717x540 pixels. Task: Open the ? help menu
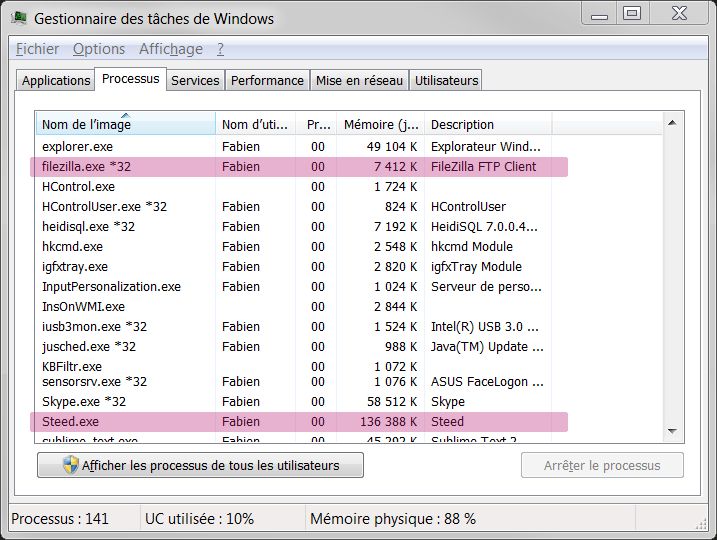pos(220,49)
